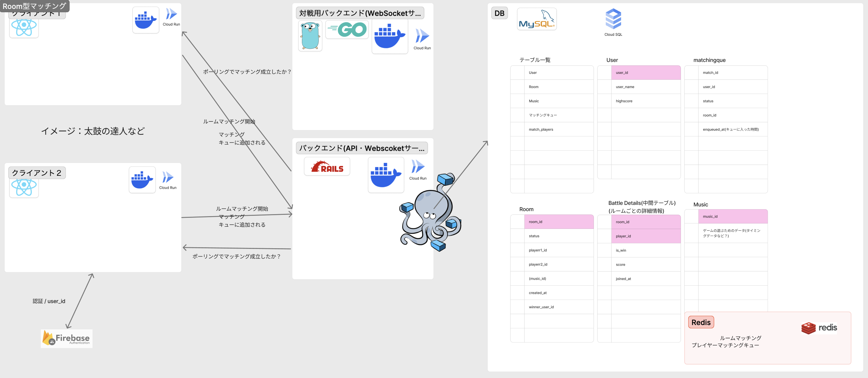Click the DB section label
This screenshot has width=868, height=378.
pyautogui.click(x=499, y=13)
